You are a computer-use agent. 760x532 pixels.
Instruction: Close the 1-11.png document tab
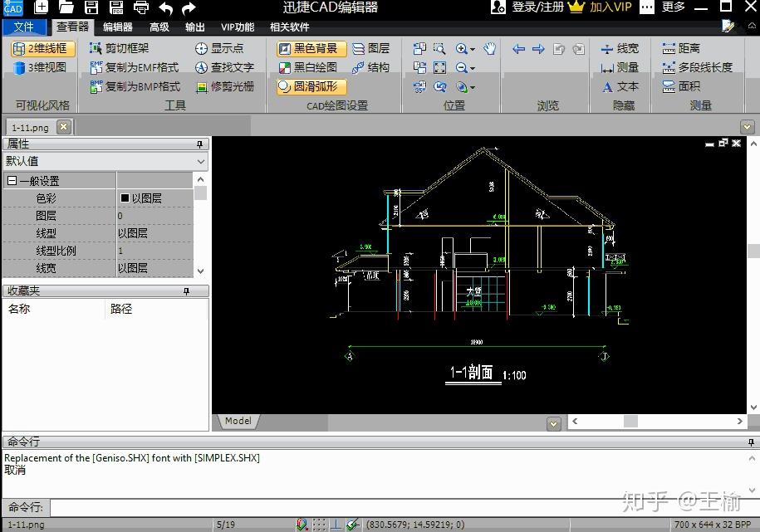click(x=63, y=127)
